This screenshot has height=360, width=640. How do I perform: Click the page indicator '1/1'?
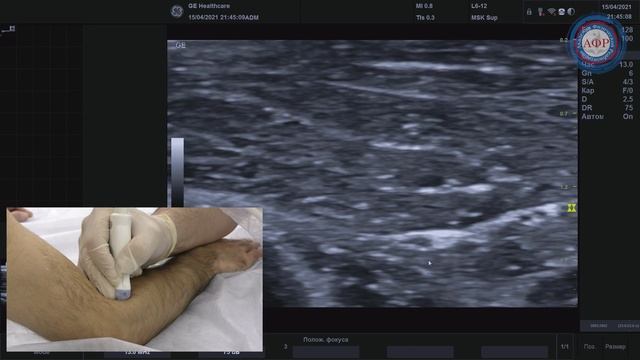click(564, 347)
